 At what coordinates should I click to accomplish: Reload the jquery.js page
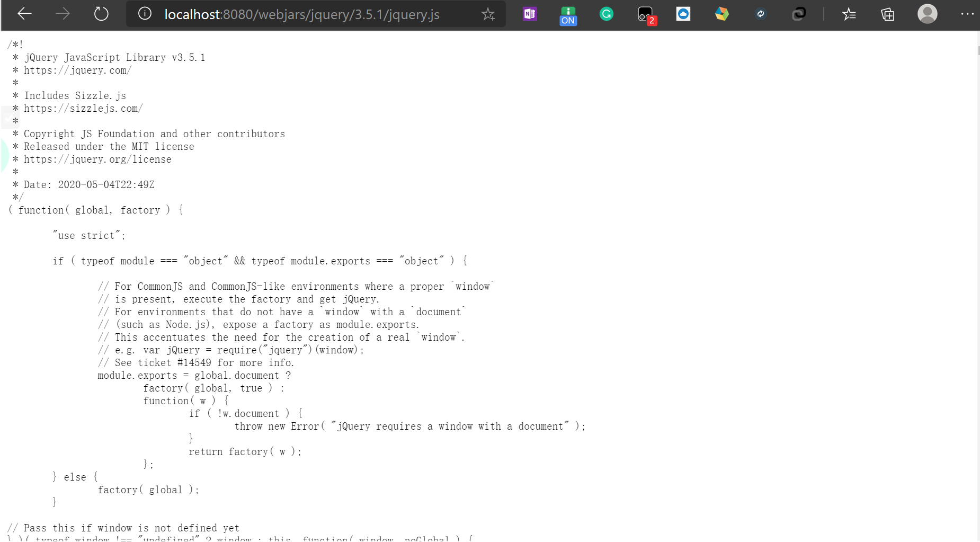[x=101, y=14]
